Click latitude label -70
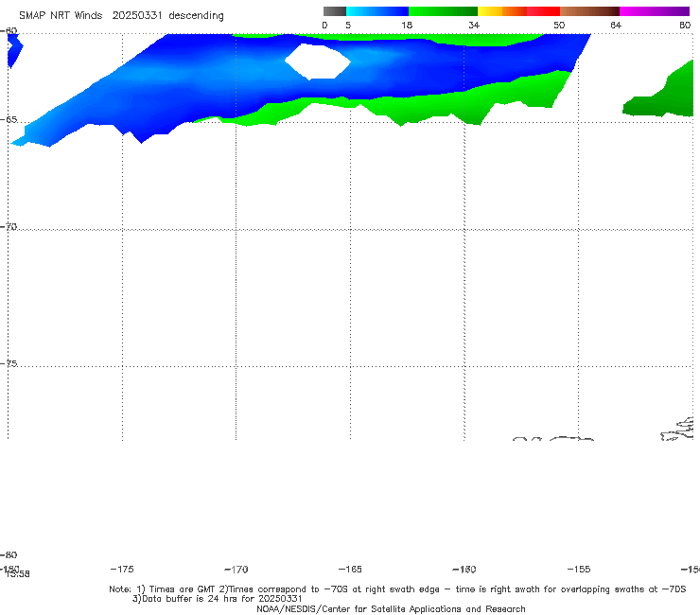Screen dimensions: 700x615 coord(9,227)
